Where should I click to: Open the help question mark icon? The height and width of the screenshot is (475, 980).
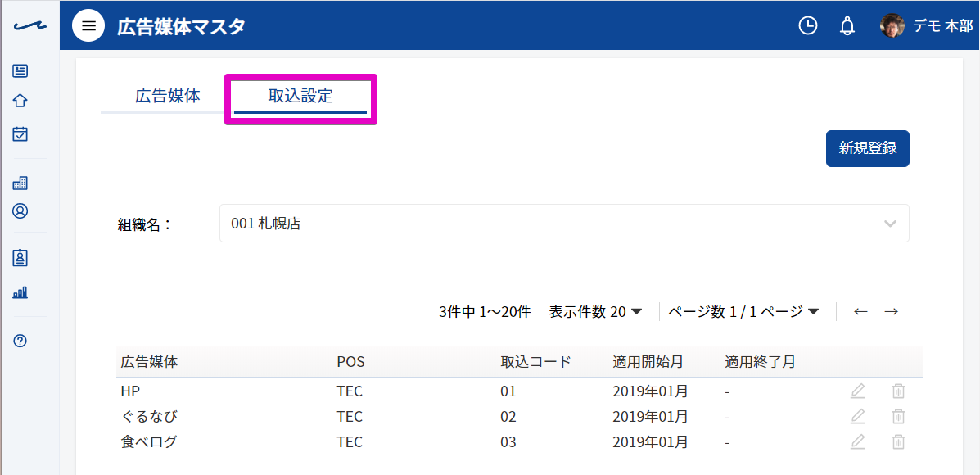coord(20,341)
